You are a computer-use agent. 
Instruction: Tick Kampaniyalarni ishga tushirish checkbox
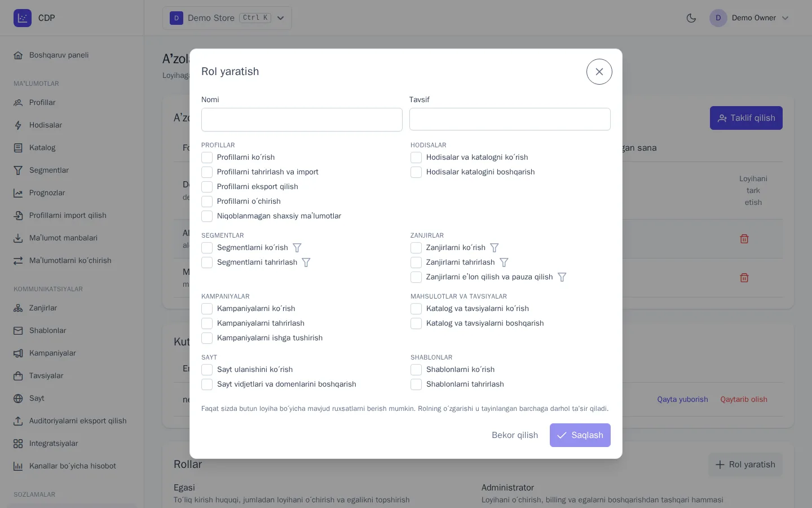[207, 338]
